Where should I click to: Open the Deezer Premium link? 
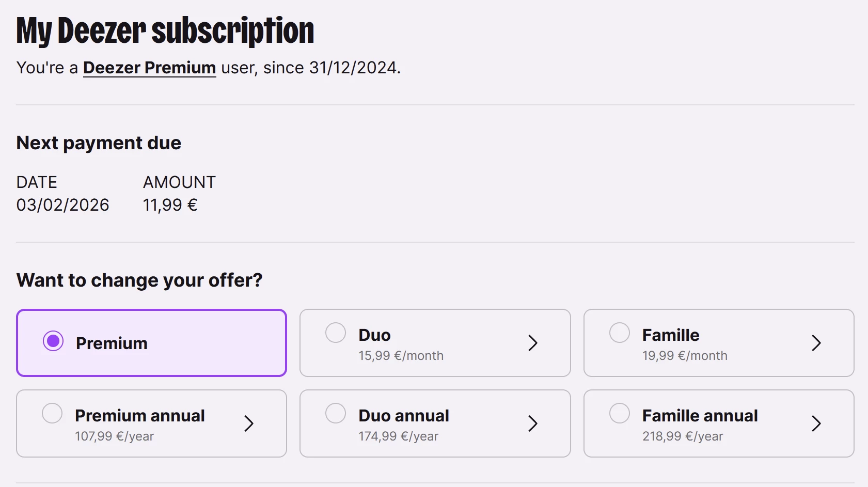[x=149, y=68]
